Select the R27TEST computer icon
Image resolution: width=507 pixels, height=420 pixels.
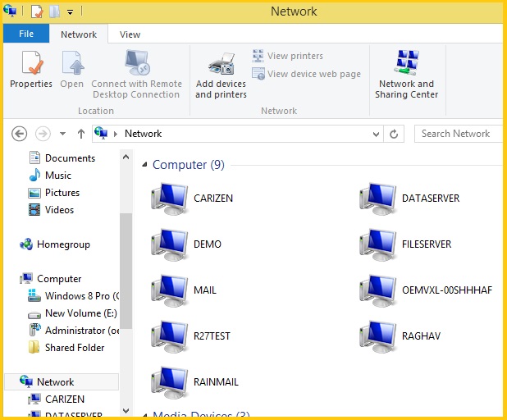(169, 336)
